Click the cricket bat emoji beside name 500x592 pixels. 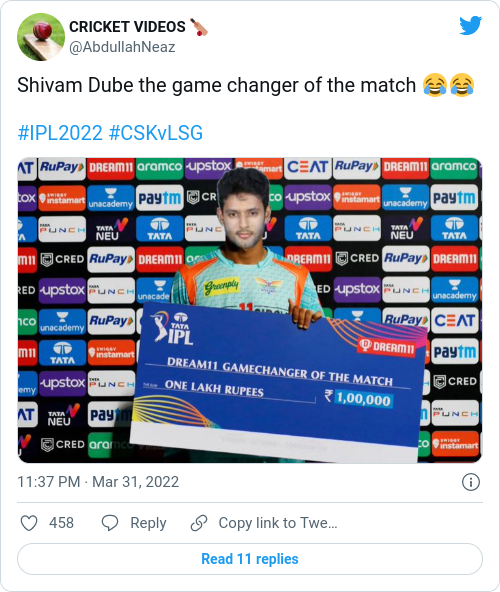pos(199,27)
